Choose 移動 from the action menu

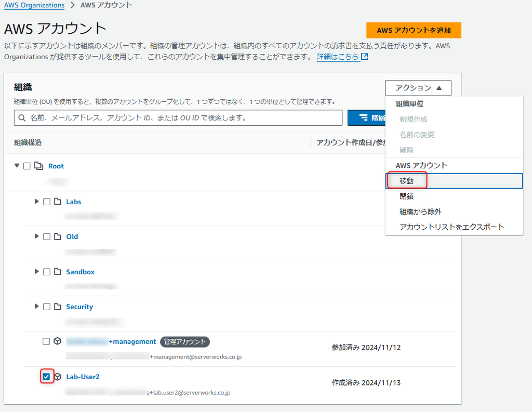pos(454,181)
